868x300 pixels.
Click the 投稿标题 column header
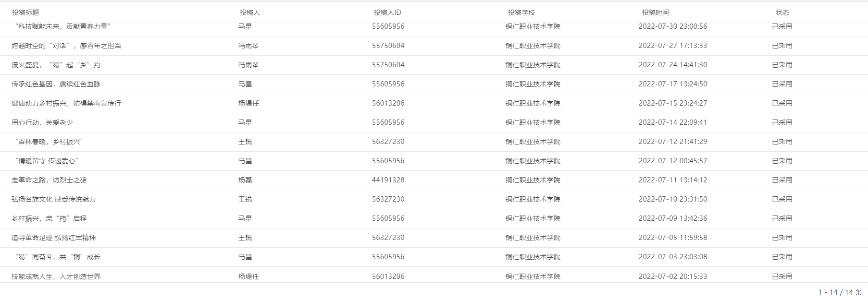tap(25, 12)
